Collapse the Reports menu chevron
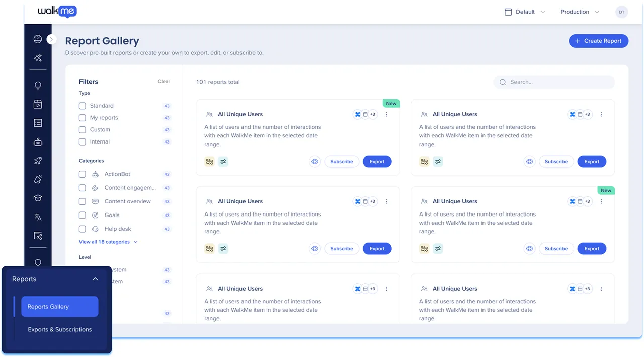This screenshot has height=357, width=644. (x=95, y=279)
